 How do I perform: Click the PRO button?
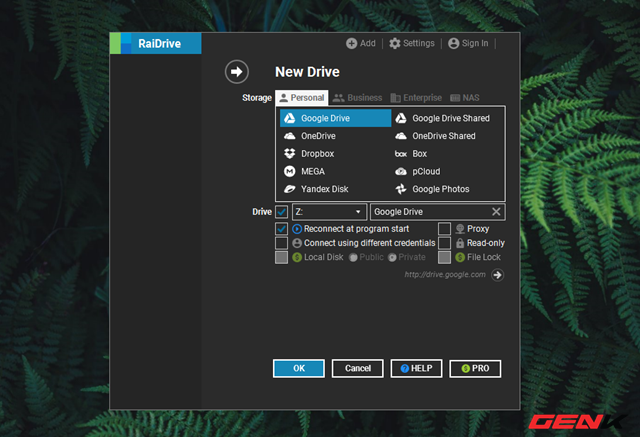coord(475,368)
